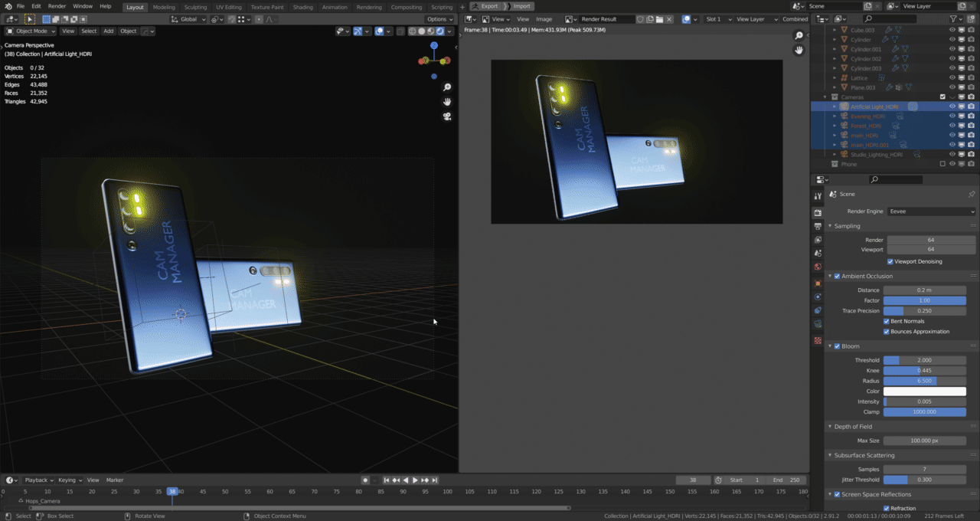Switch to the Shading workspace tab
Image resolution: width=980 pixels, height=521 pixels.
coord(302,7)
